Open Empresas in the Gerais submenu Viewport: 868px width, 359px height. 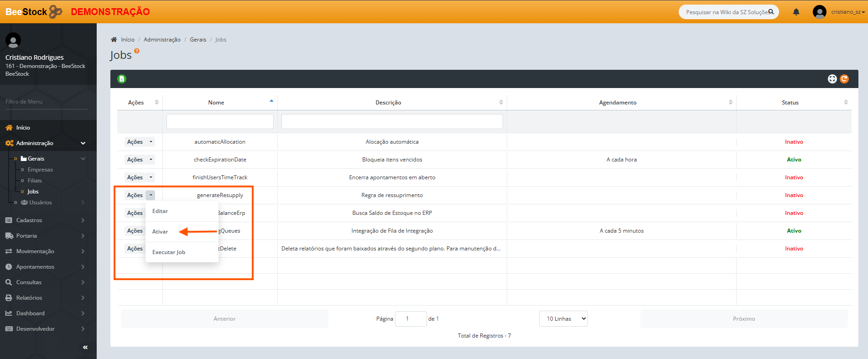(x=40, y=170)
